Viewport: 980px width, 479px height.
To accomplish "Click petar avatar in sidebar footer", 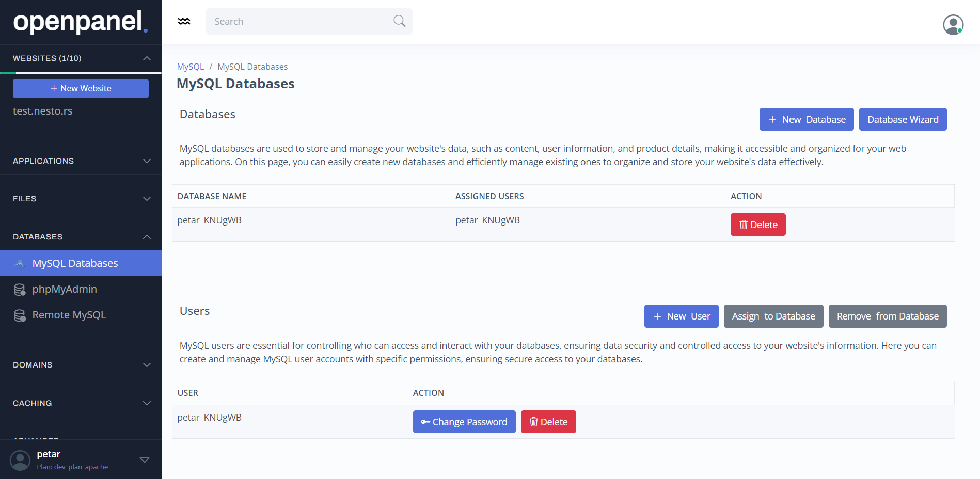I will (x=20, y=460).
